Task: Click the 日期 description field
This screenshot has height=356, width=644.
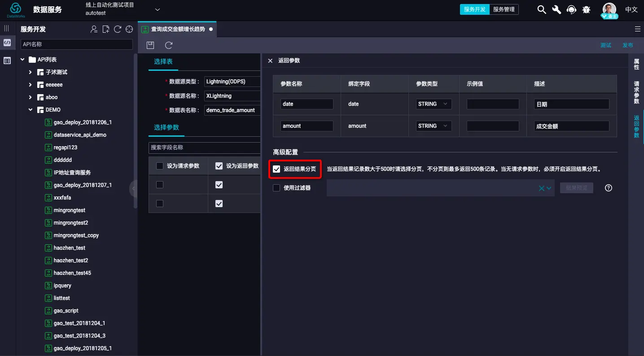Action: point(571,104)
